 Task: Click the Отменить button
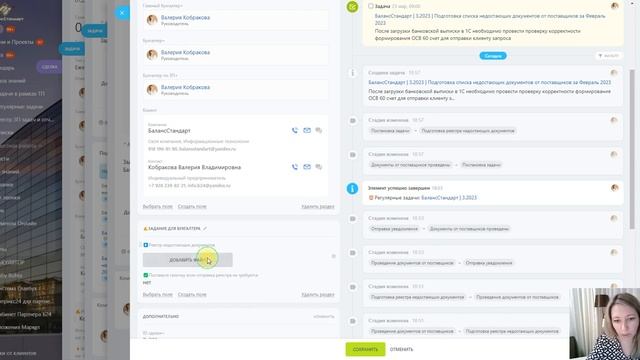point(401,349)
